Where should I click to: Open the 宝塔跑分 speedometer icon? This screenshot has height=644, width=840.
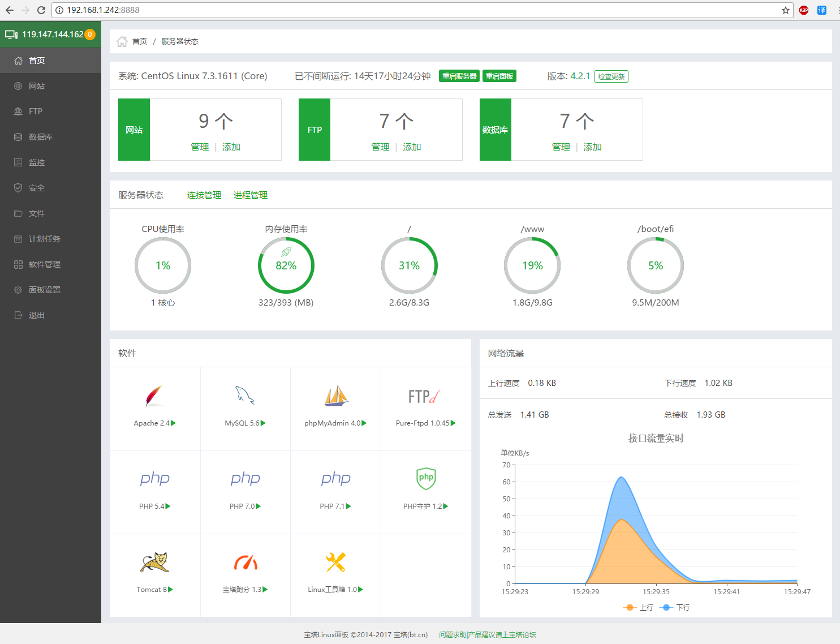(x=245, y=563)
